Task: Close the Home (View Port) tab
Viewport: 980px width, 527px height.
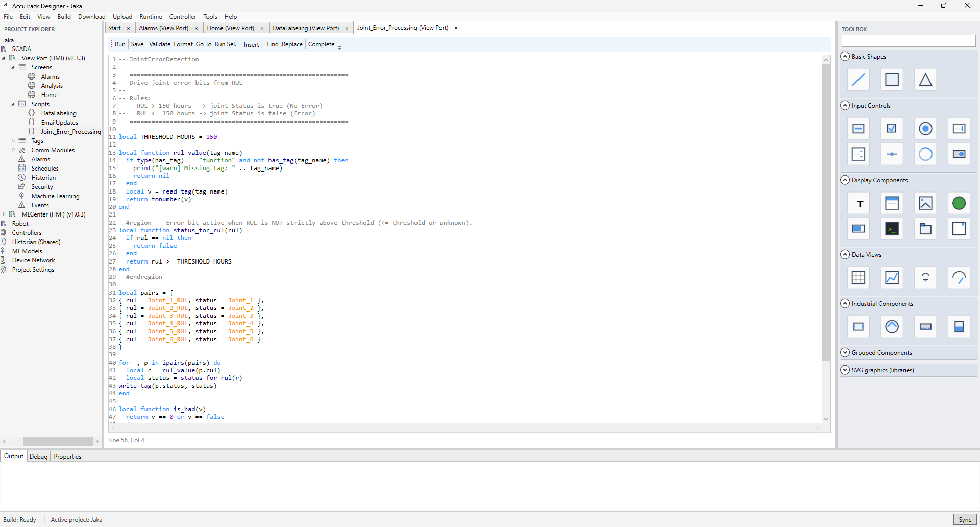Action: [x=262, y=29]
